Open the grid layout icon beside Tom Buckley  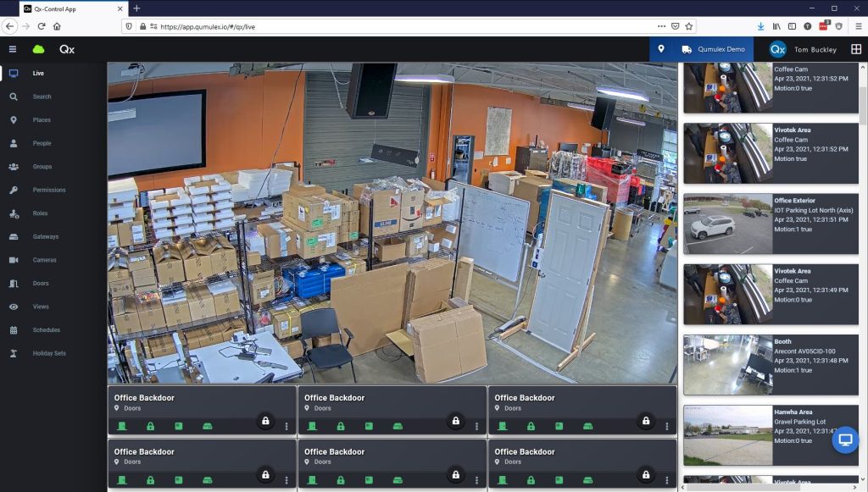tap(856, 49)
